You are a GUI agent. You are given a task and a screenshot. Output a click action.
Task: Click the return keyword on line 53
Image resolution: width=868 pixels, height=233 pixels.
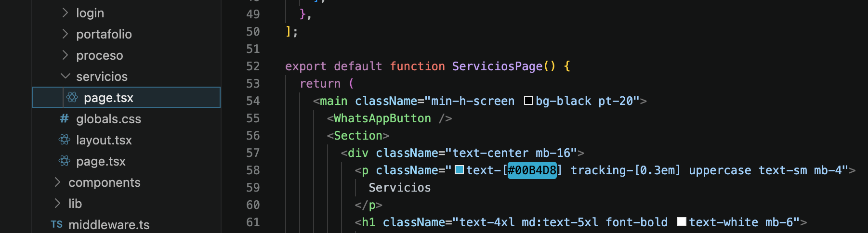coord(320,84)
